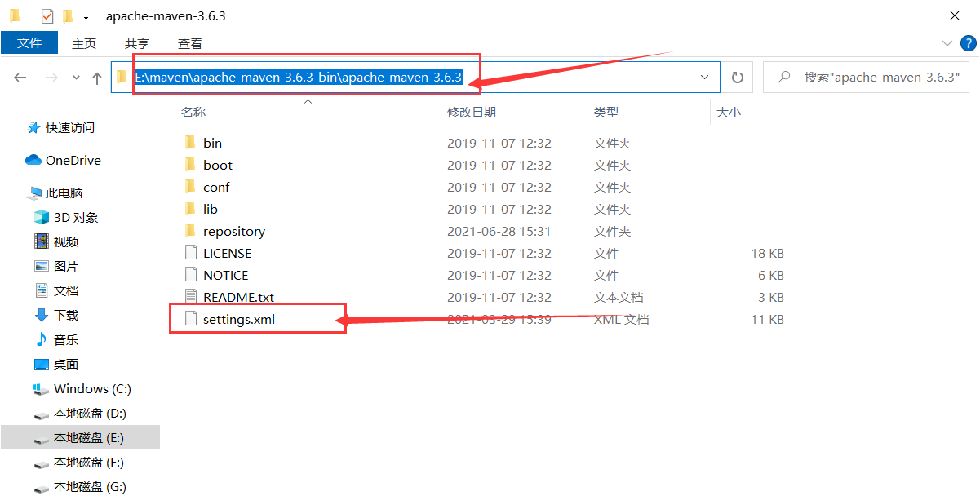Viewport: 980px width, 496px height.
Task: Go back with the left arrow
Action: coord(20,77)
